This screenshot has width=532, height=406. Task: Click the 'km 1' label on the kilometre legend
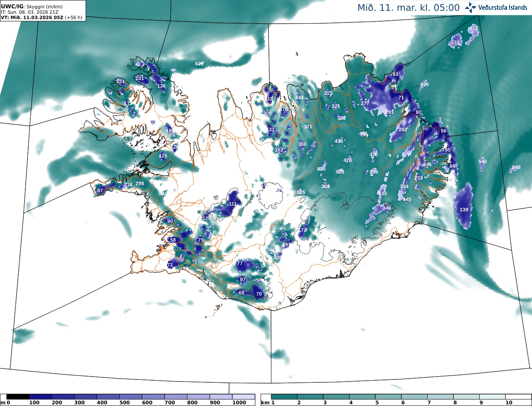coord(268,403)
